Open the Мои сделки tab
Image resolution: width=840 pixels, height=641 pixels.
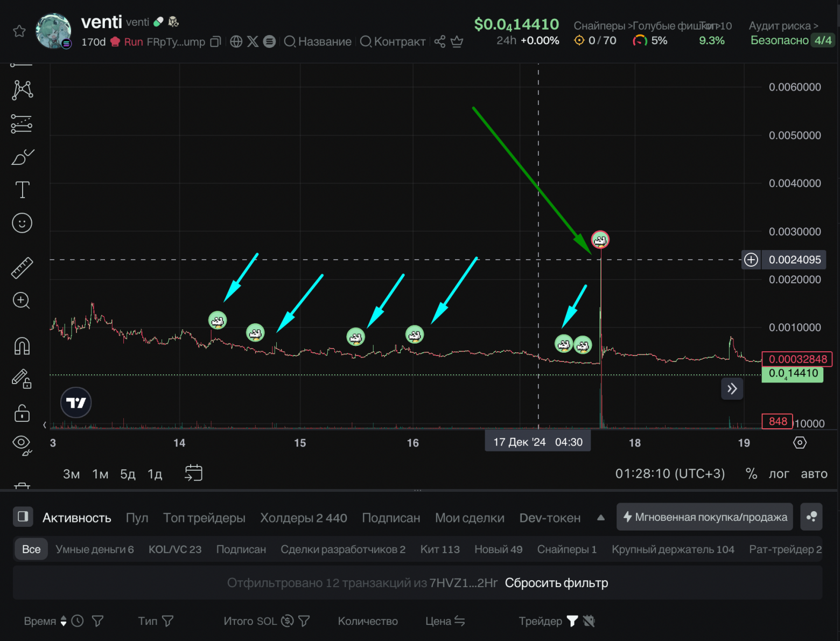click(x=470, y=518)
